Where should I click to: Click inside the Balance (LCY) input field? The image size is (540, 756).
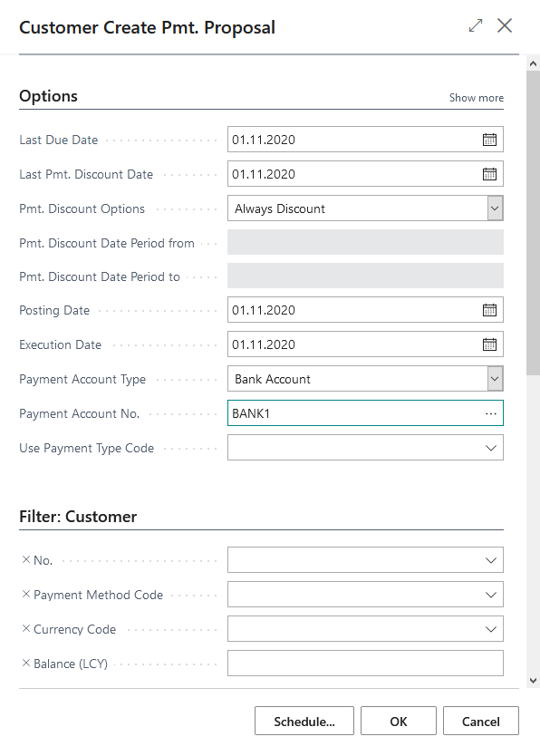point(362,663)
